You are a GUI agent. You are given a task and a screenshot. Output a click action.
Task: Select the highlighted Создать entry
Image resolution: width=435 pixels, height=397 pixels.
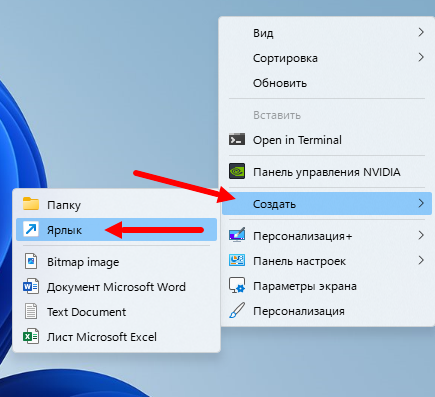tap(327, 204)
